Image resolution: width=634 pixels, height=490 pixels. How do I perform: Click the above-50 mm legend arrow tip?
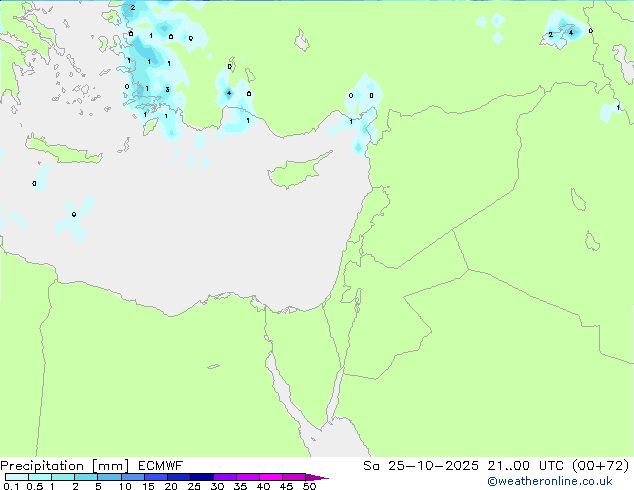click(317, 477)
